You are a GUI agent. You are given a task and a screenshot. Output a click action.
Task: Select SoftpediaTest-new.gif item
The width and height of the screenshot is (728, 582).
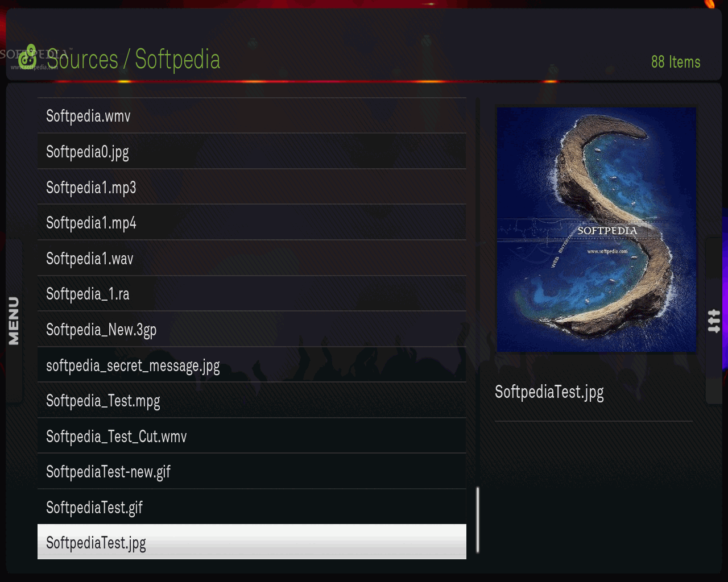[252, 472]
